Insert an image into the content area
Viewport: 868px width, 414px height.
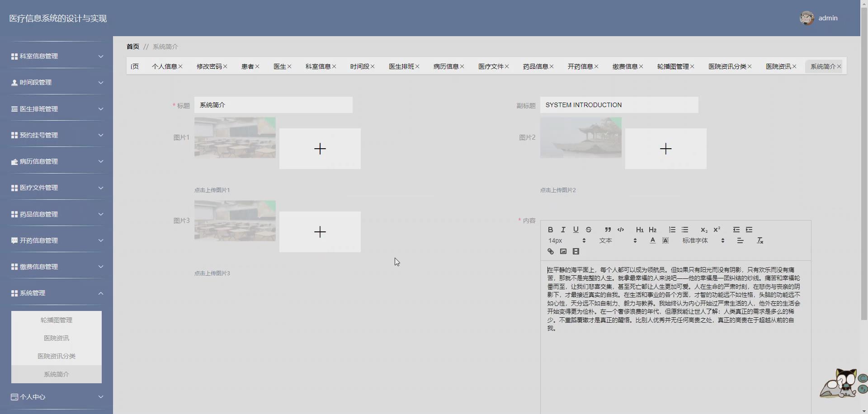[563, 252]
